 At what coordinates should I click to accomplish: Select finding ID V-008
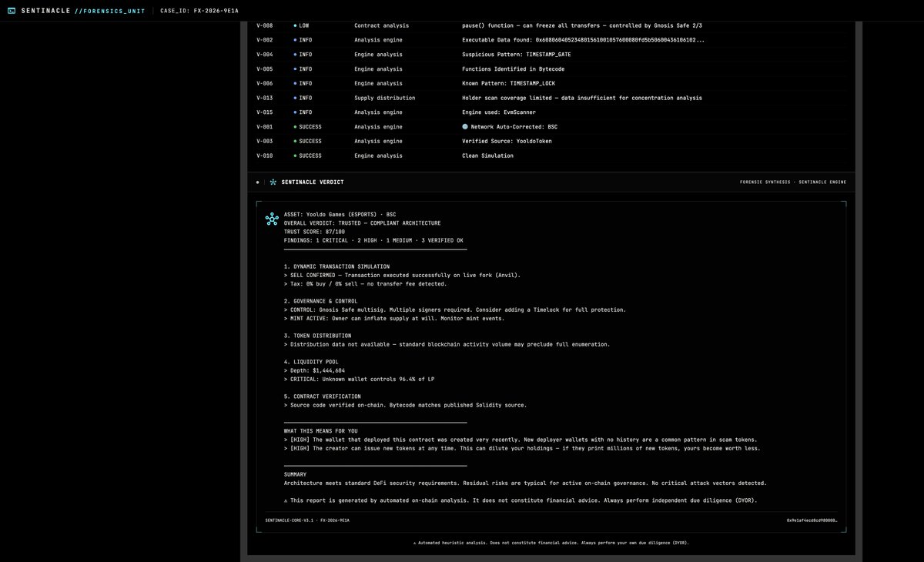click(x=264, y=25)
